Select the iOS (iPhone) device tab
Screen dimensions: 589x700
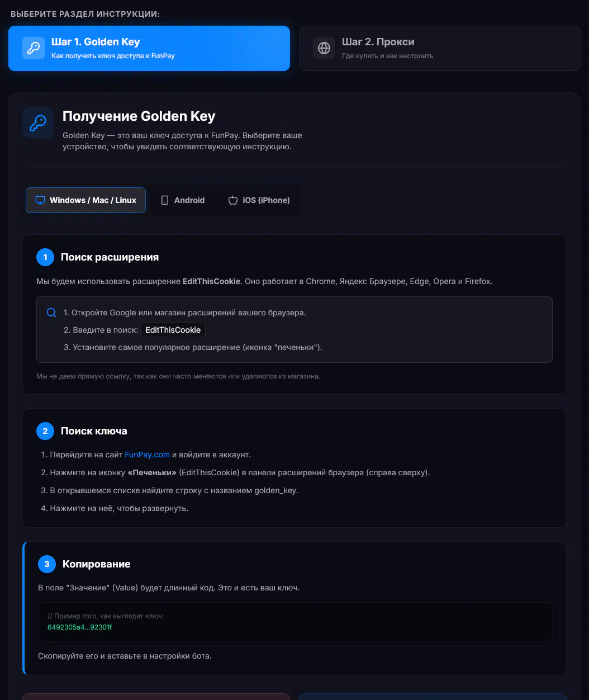tap(259, 200)
